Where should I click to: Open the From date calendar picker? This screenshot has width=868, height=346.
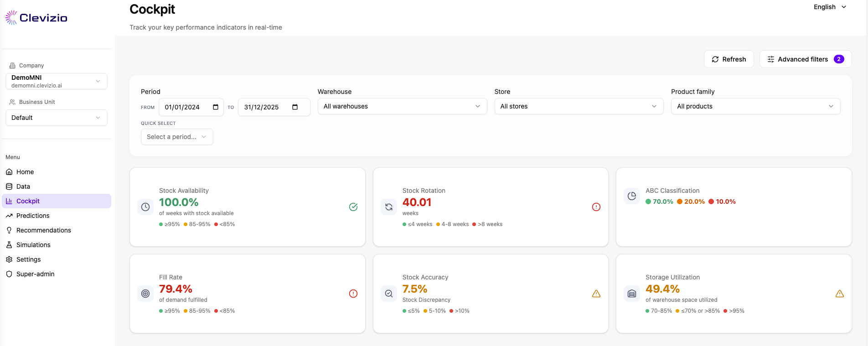216,107
